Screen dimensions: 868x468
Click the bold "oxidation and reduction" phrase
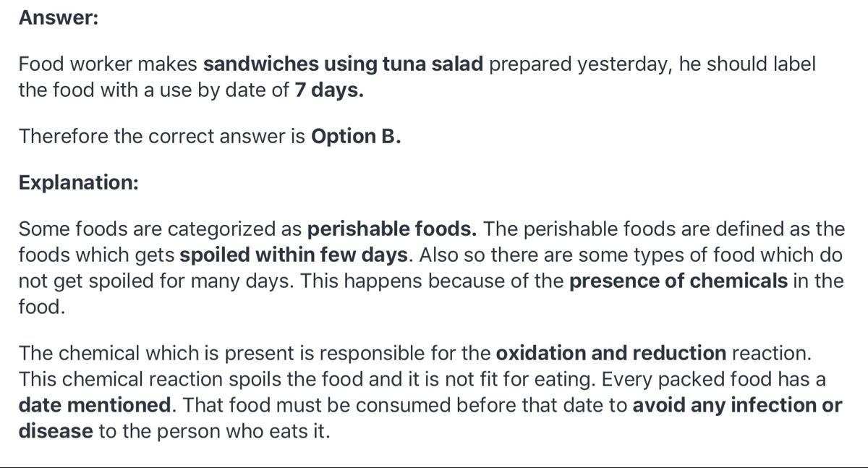coord(610,354)
